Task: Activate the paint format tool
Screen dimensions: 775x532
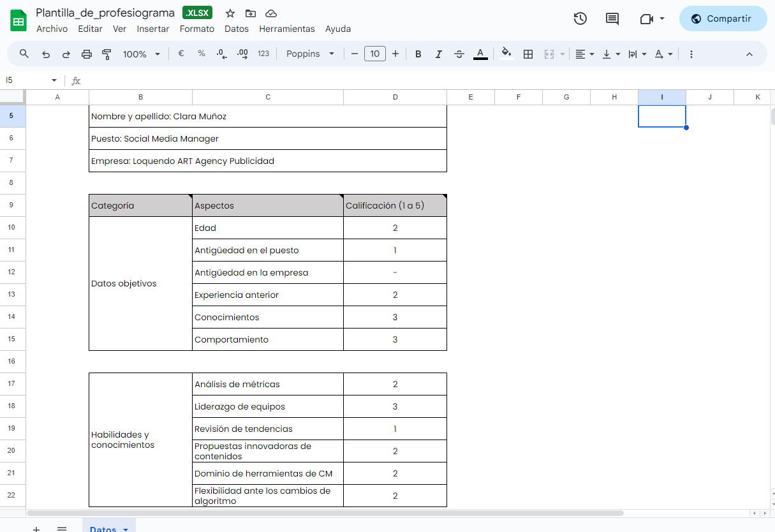Action: [106, 54]
